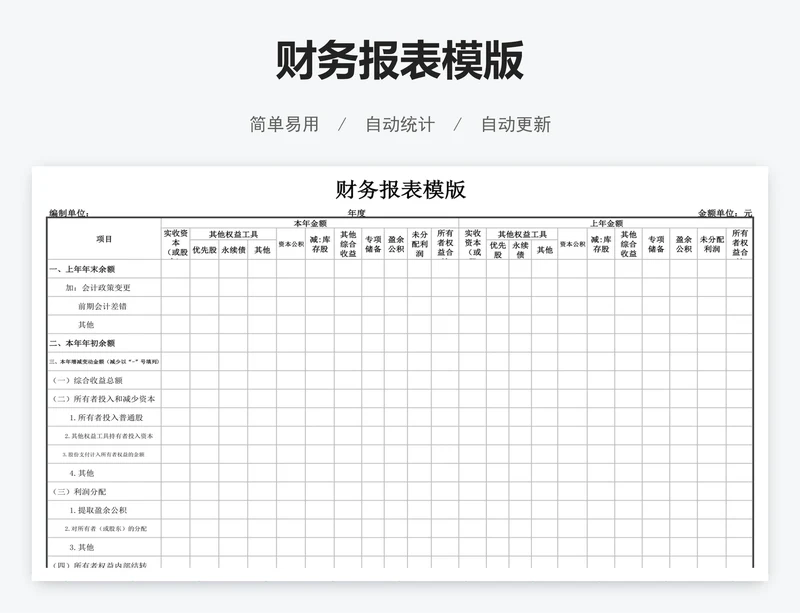This screenshot has width=800, height=613.
Task: Select 其他综合收益 header under 本年金额
Action: 348,244
